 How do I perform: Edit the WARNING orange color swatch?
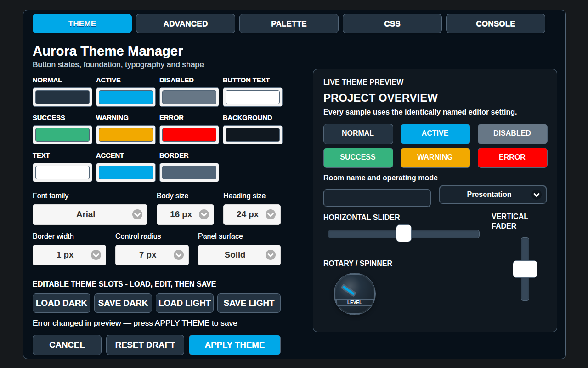tap(126, 135)
